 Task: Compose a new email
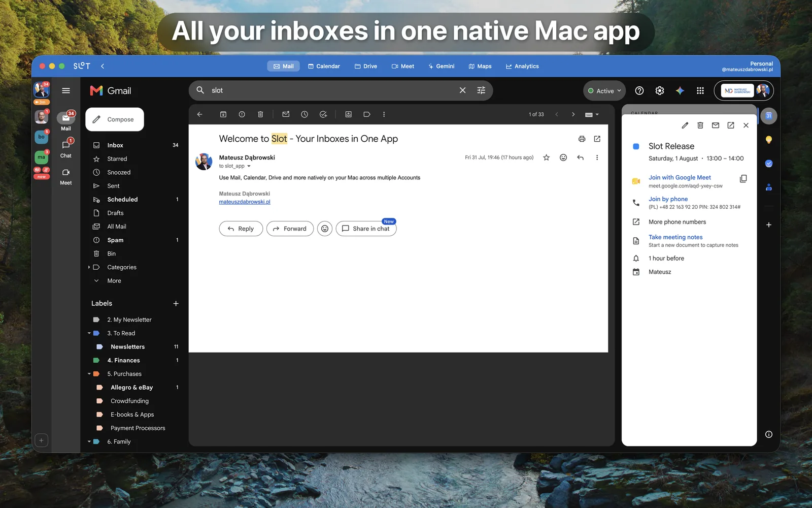[115, 119]
